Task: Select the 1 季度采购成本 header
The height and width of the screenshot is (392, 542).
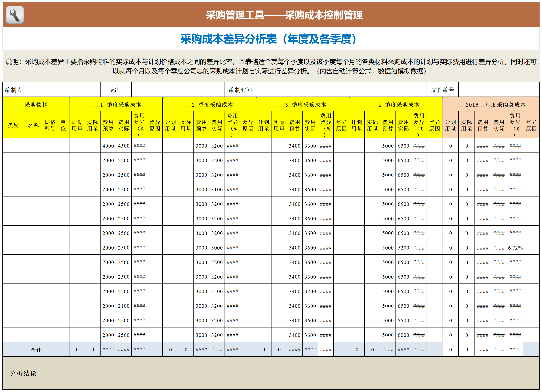Action: click(x=116, y=104)
